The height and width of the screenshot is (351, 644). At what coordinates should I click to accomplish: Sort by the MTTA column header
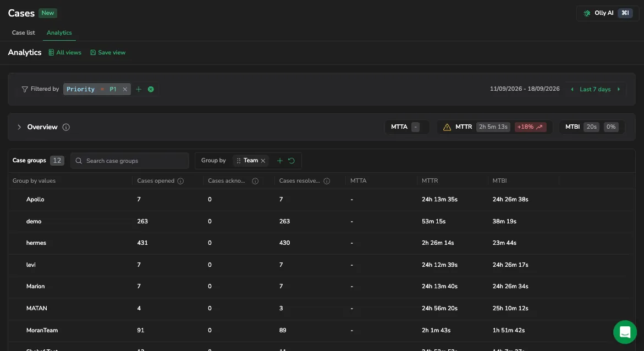[358, 181]
